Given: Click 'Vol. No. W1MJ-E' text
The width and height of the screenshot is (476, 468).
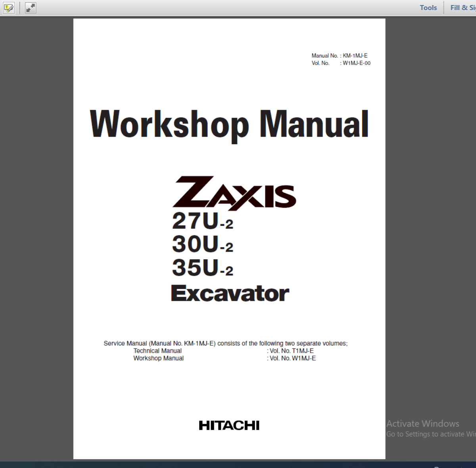Looking at the screenshot, I should tap(293, 358).
